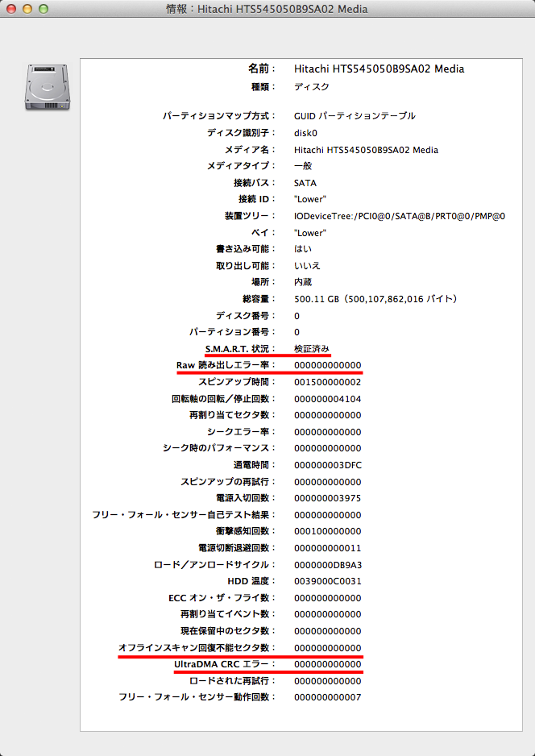
Task: Click the 再割り当てイベント数 label
Action: pos(228,614)
